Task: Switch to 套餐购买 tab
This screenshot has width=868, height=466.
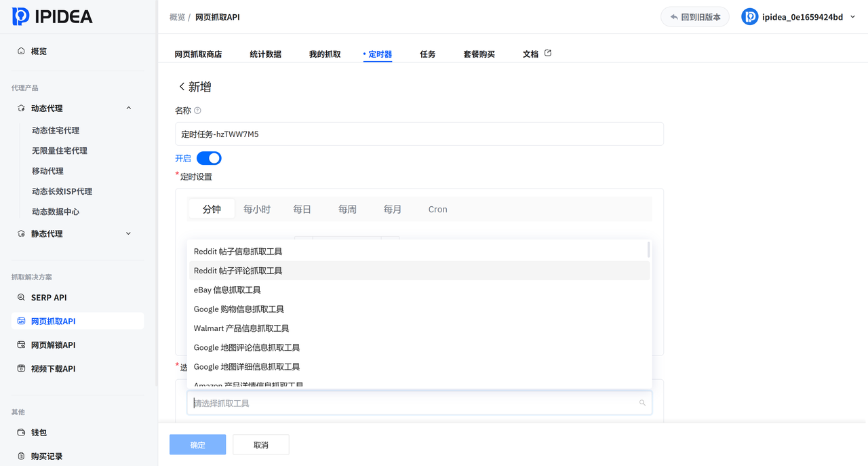Action: pyautogui.click(x=479, y=54)
